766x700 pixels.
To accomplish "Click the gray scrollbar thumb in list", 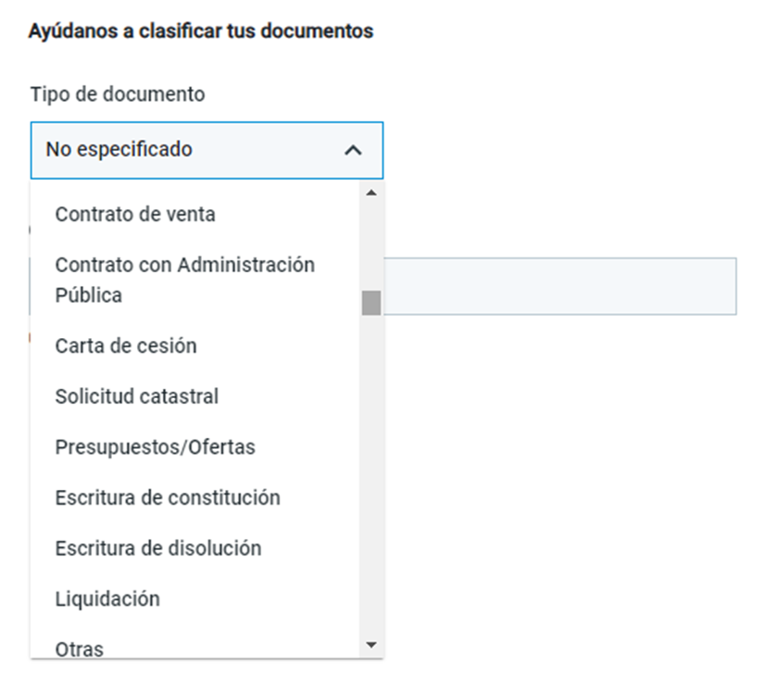I will 371,303.
